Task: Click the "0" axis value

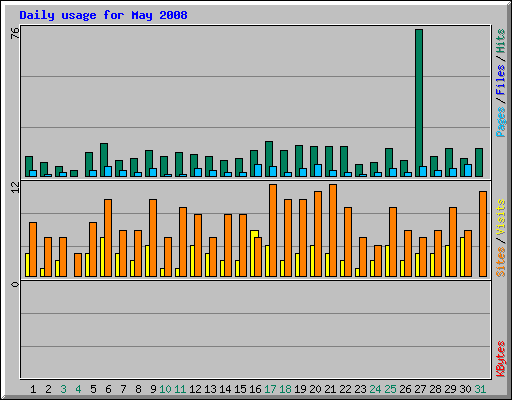Action: [15, 284]
